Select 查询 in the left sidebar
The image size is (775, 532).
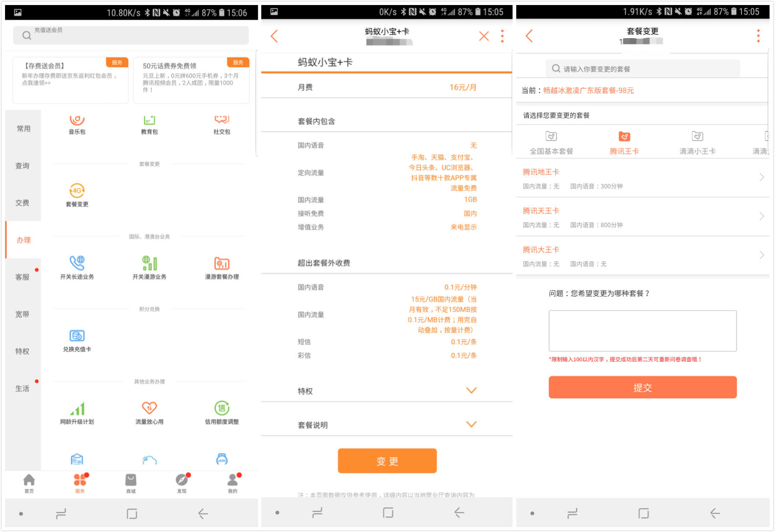tap(23, 166)
